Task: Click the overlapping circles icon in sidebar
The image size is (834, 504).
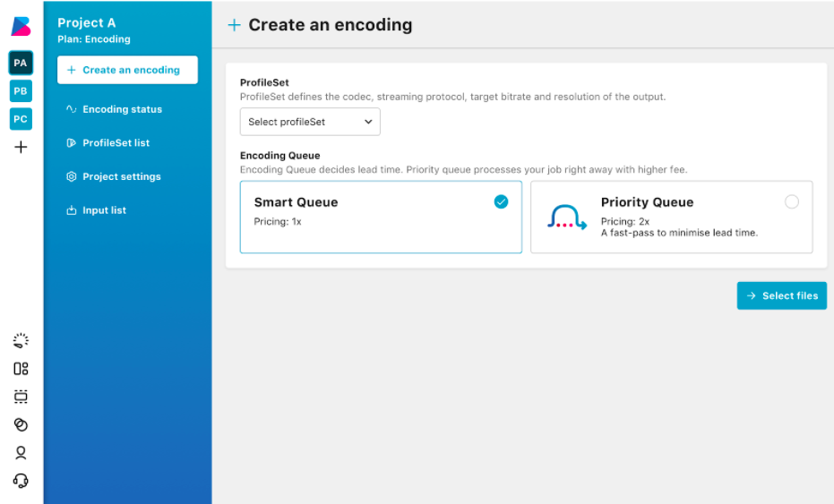Action: coord(21,424)
